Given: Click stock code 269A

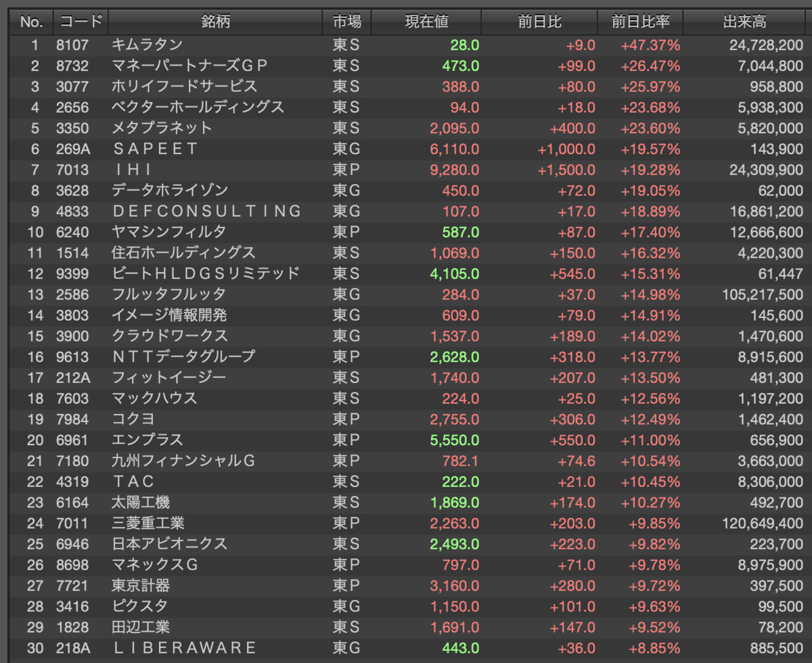Looking at the screenshot, I should [x=73, y=149].
